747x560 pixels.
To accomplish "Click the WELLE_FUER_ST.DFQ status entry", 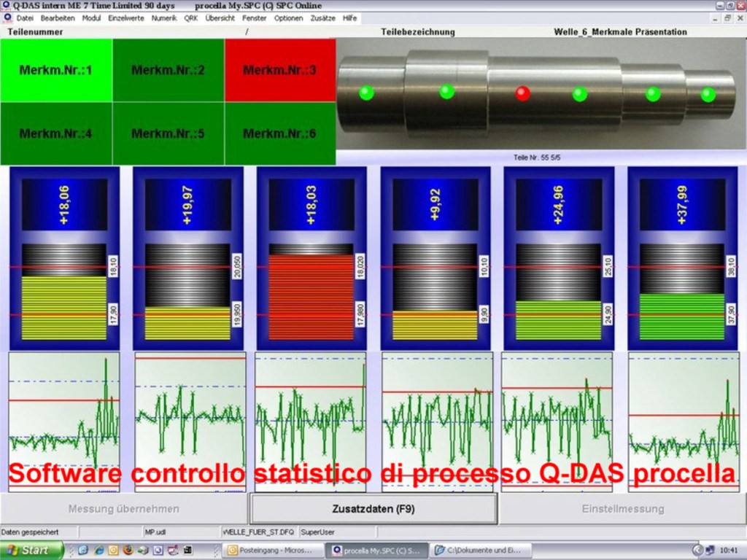I will tap(259, 532).
